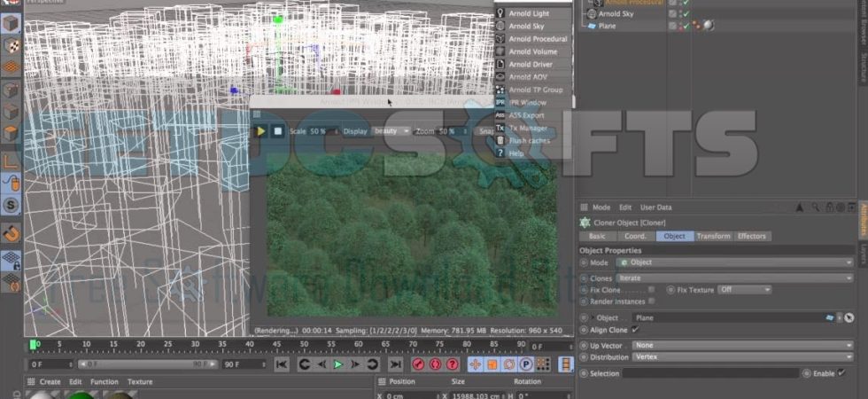Open Fix Texture dropdown set to Off
The width and height of the screenshot is (868, 399).
click(745, 290)
